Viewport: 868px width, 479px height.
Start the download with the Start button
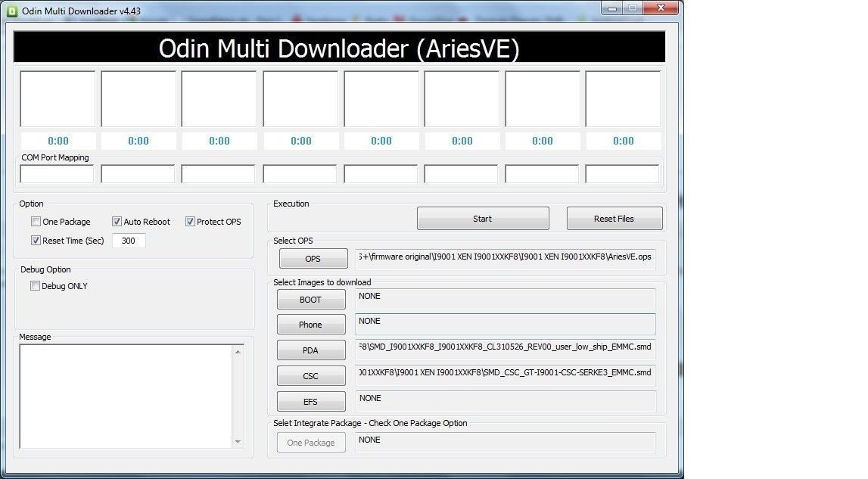point(483,219)
